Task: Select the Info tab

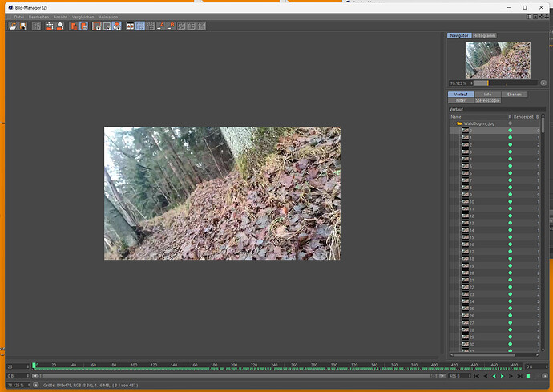Action: click(x=488, y=95)
